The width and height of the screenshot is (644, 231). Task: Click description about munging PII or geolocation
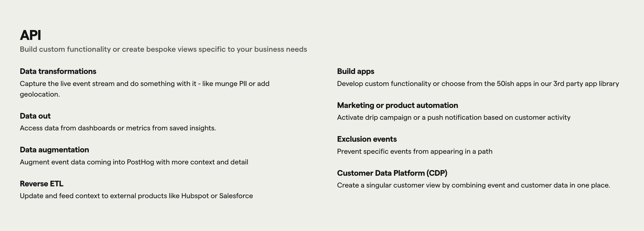point(144,89)
